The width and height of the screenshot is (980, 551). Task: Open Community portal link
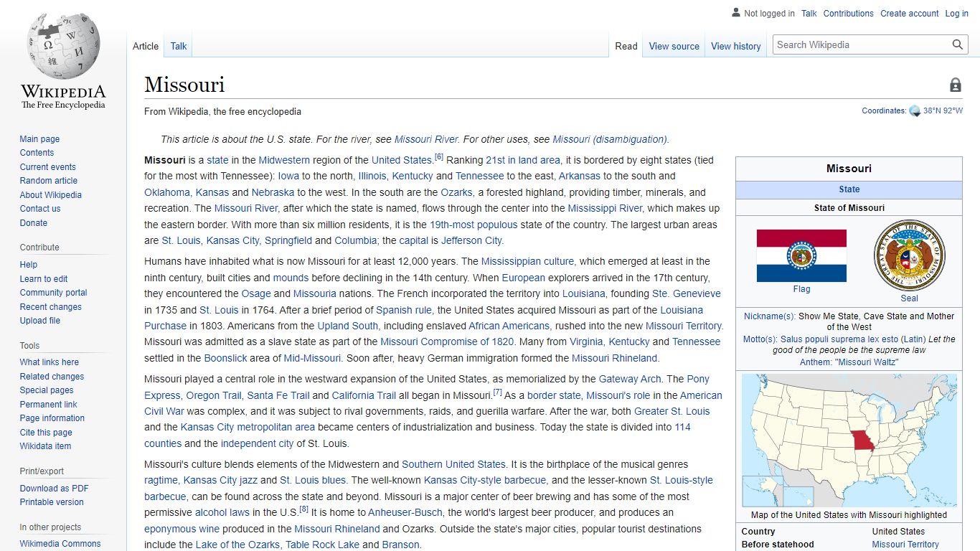click(53, 293)
